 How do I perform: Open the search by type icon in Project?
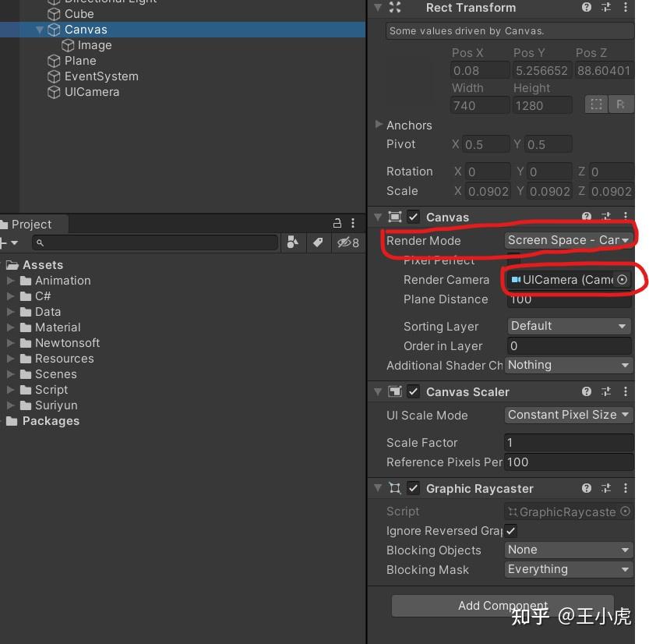[x=292, y=242]
